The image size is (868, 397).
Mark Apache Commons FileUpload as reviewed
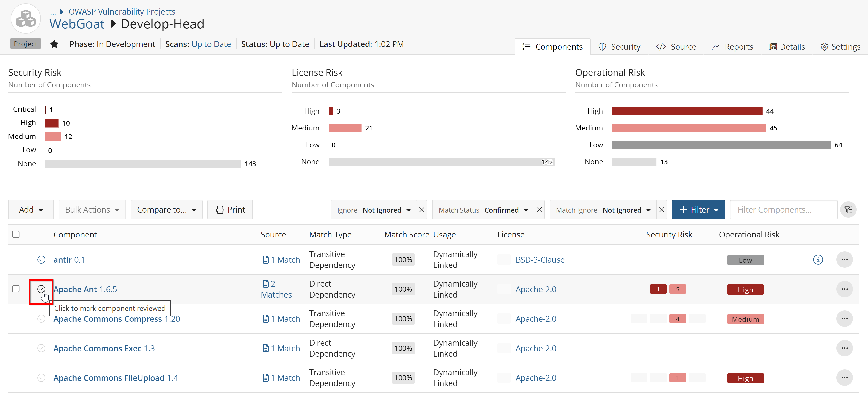(41, 378)
